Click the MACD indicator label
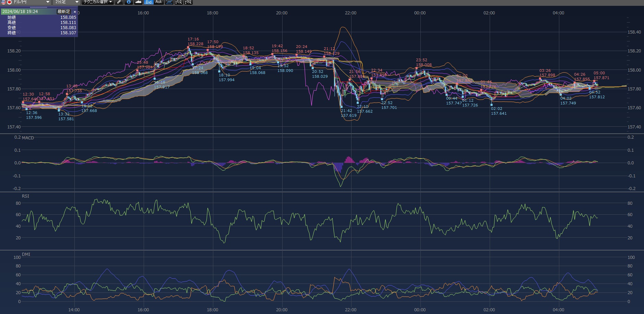This screenshot has height=314, width=644. [28, 138]
